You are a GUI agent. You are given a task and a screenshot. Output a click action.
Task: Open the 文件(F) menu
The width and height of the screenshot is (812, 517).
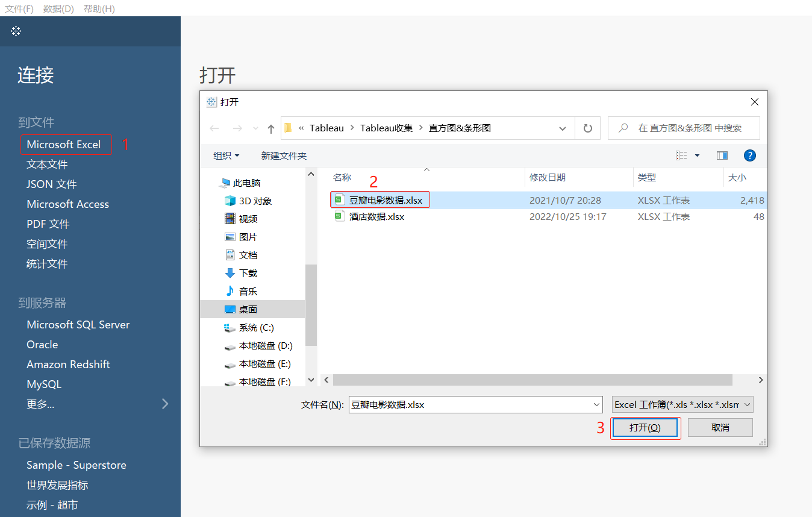coord(19,8)
